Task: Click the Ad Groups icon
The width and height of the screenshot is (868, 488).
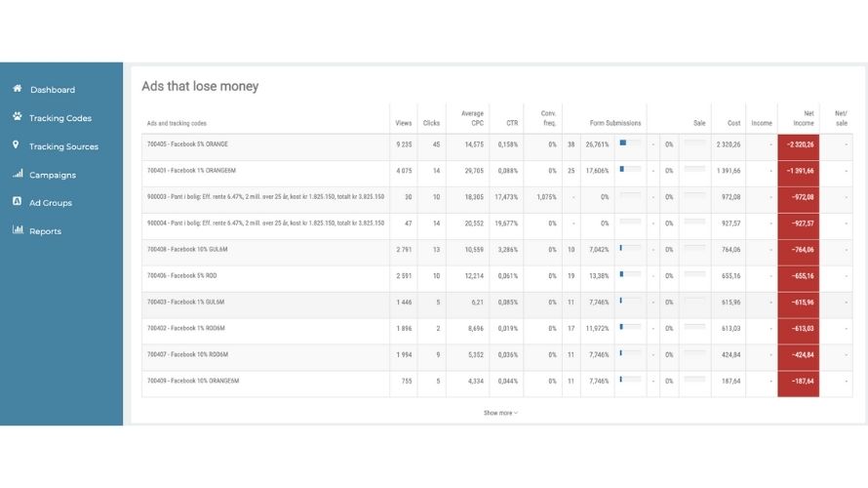Action: click(x=18, y=202)
